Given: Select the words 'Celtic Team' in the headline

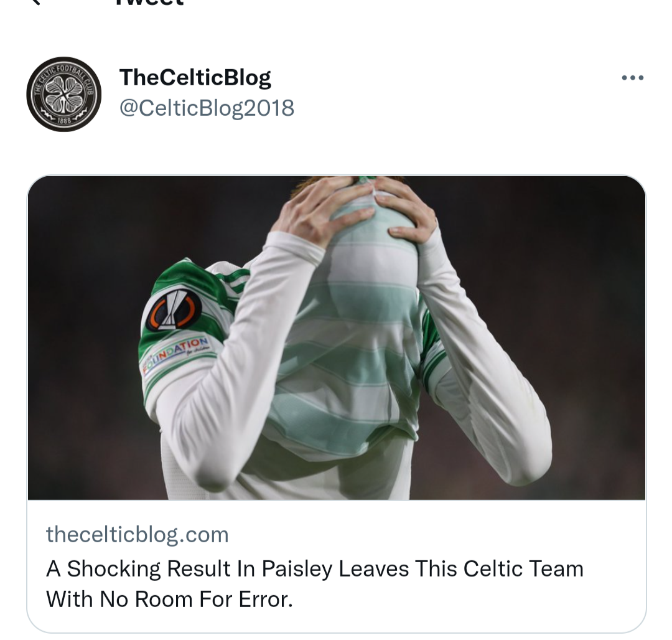Looking at the screenshot, I should pyautogui.click(x=523, y=569).
